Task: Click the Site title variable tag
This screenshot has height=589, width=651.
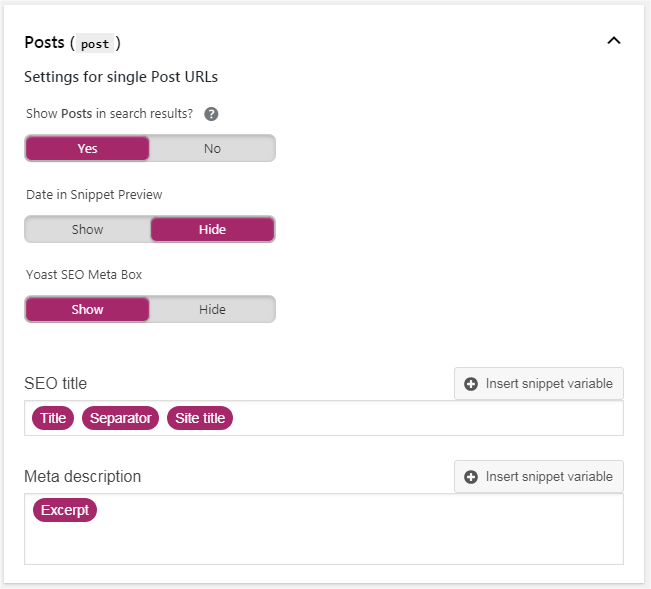Action: point(200,418)
